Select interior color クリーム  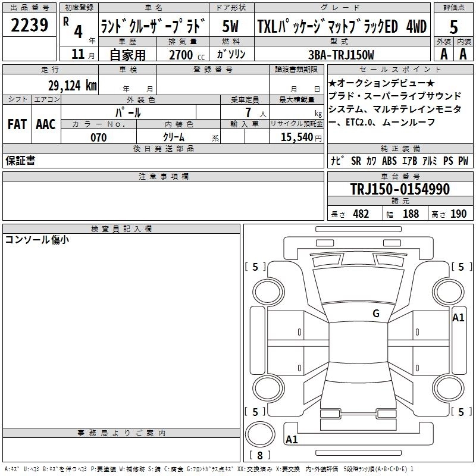174,137
